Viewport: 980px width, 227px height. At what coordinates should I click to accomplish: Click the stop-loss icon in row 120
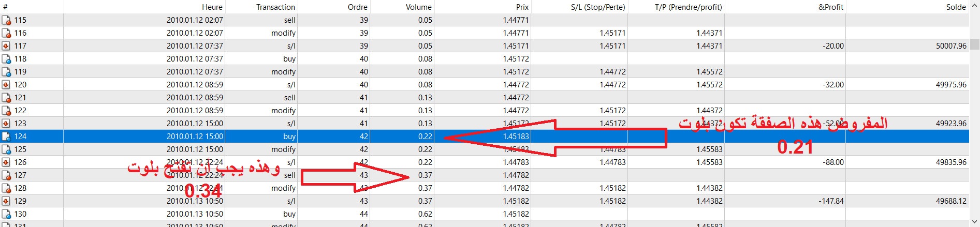pyautogui.click(x=6, y=85)
